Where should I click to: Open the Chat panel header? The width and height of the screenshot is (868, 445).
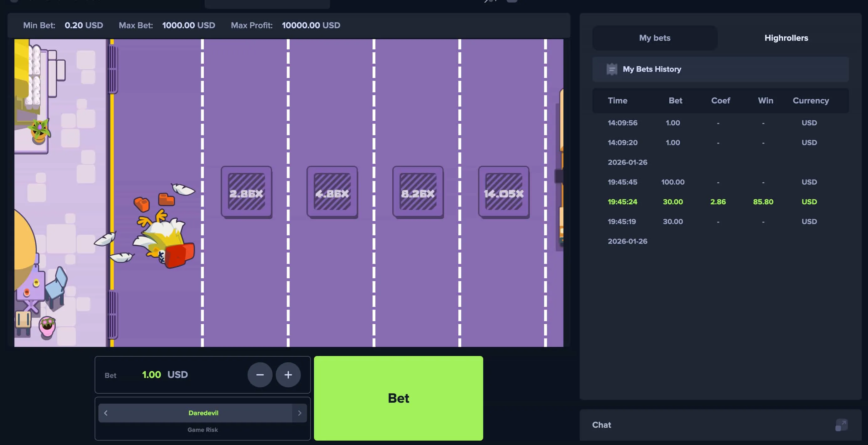[x=602, y=425]
